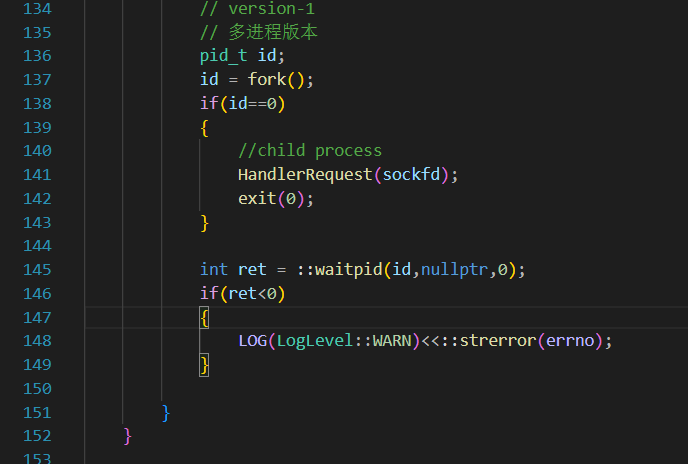
Task: Click line number 134 in the gutter
Action: pyautogui.click(x=37, y=8)
